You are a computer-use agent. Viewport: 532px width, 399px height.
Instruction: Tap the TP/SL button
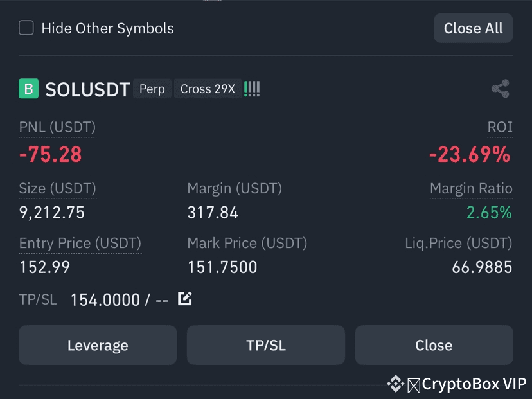tap(266, 345)
